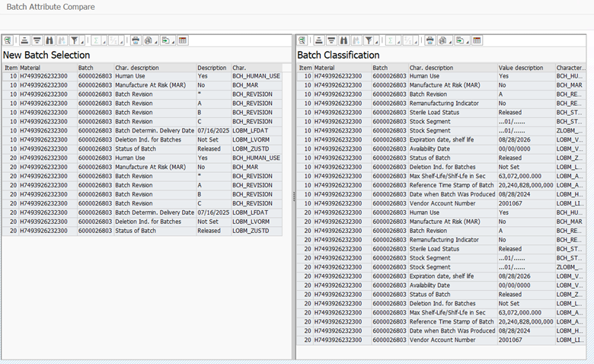Sort ascending in New Batch Selection toolbar
The height and width of the screenshot is (364, 594).
24,40
